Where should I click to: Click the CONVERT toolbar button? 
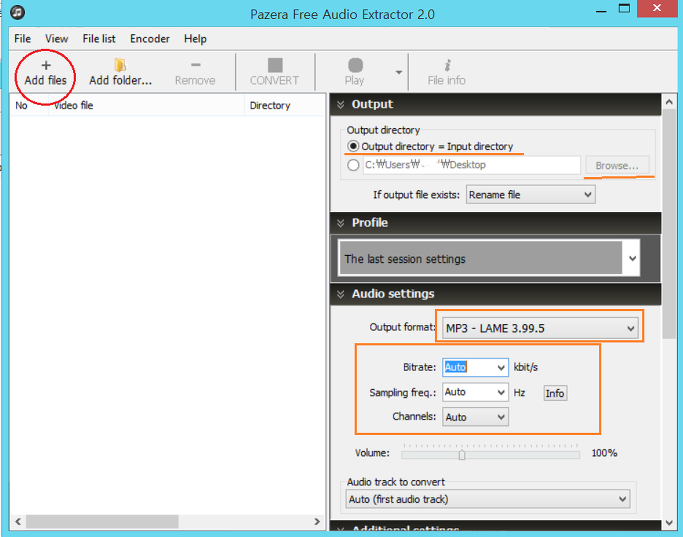tap(275, 72)
